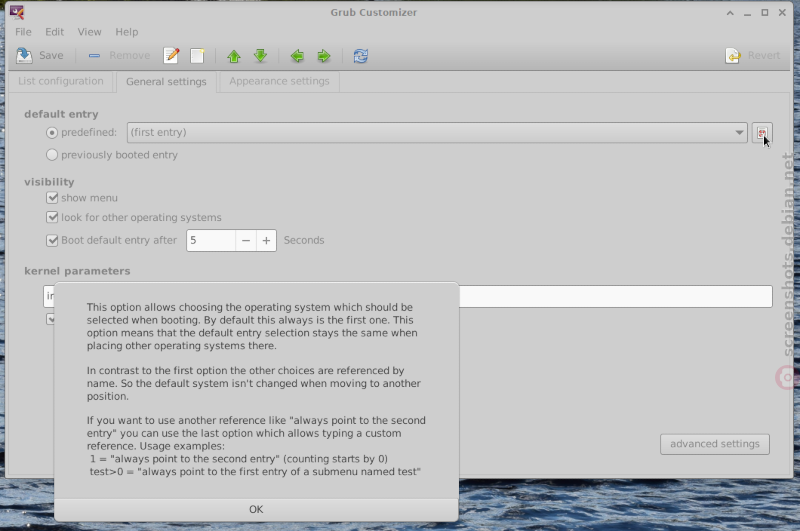Click the green right arrow icon
Screen dimensions: 800x531
323,56
